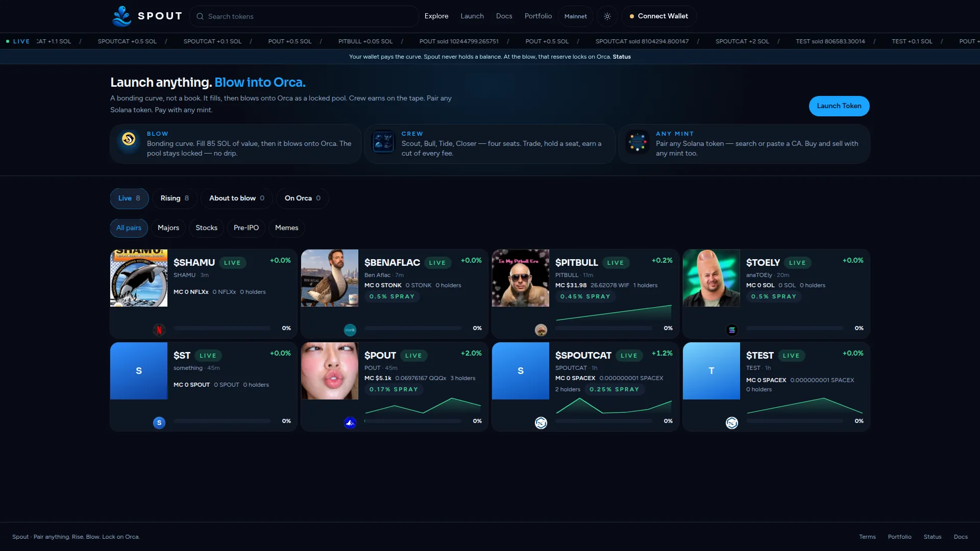Click the SPACEX pair icon on $SPOUTCAT card
980x551 pixels.
541,423
